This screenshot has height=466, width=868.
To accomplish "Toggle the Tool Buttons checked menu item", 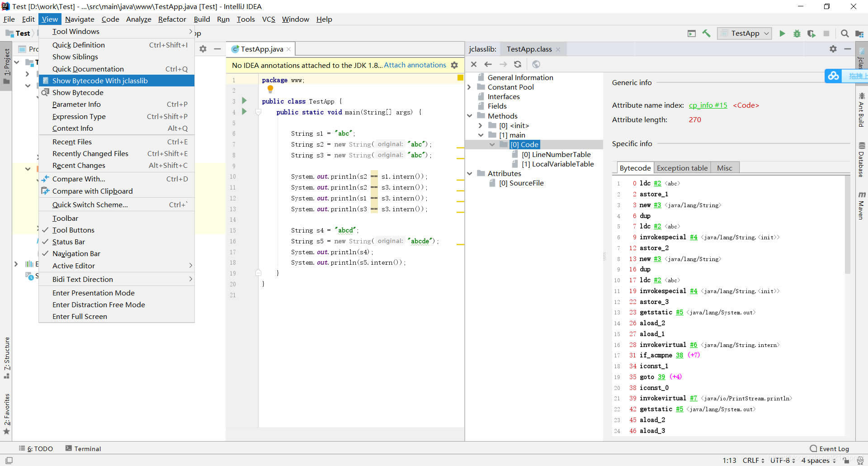I will [x=117, y=230].
